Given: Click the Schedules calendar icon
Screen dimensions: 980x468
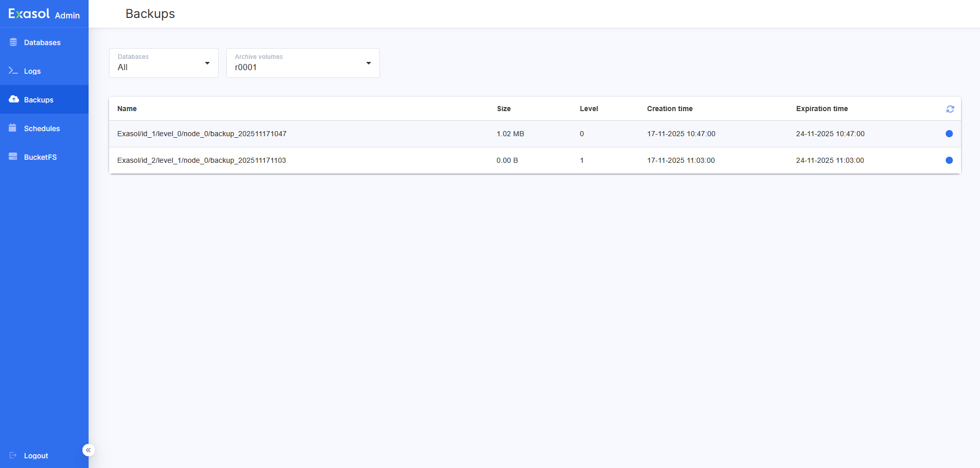Looking at the screenshot, I should 13,128.
